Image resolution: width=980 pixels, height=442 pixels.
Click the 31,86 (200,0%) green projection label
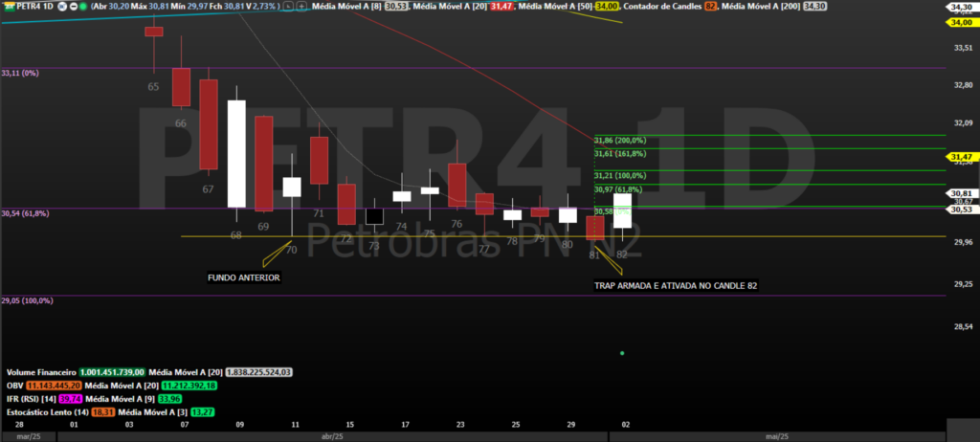(x=620, y=140)
